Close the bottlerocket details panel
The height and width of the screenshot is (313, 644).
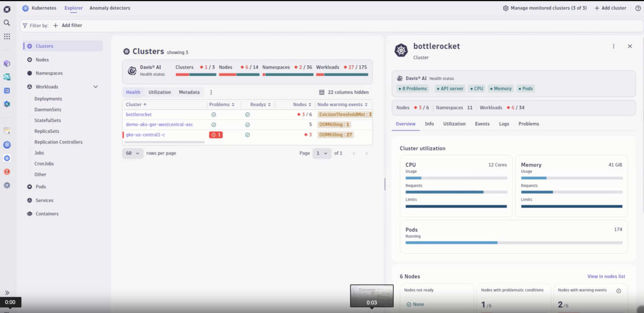(630, 46)
